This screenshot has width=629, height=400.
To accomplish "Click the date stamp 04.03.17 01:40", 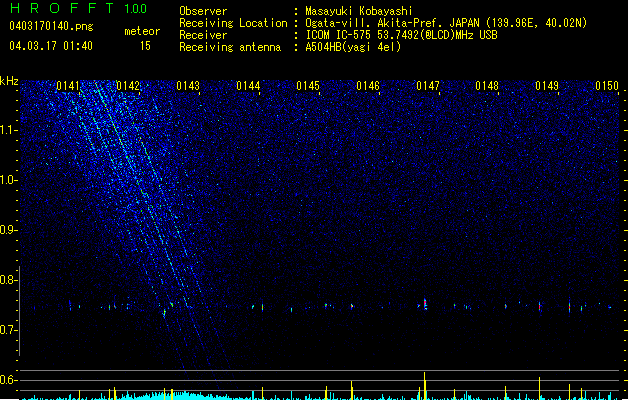I will (x=51, y=46).
